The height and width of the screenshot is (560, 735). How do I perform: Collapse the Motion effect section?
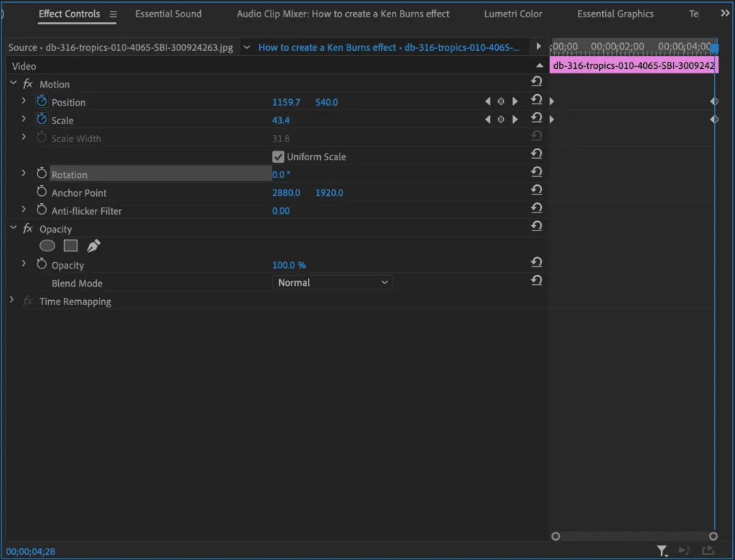13,83
